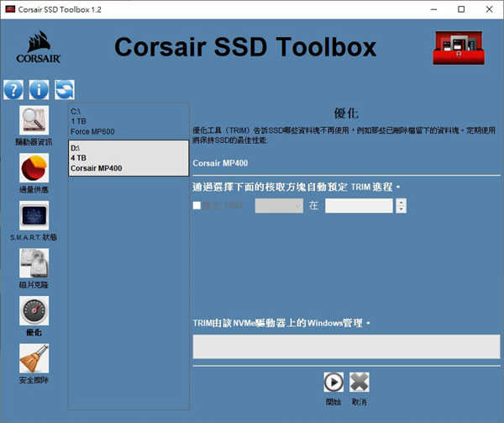Open the over-provisioning pie chart icon

[34, 167]
